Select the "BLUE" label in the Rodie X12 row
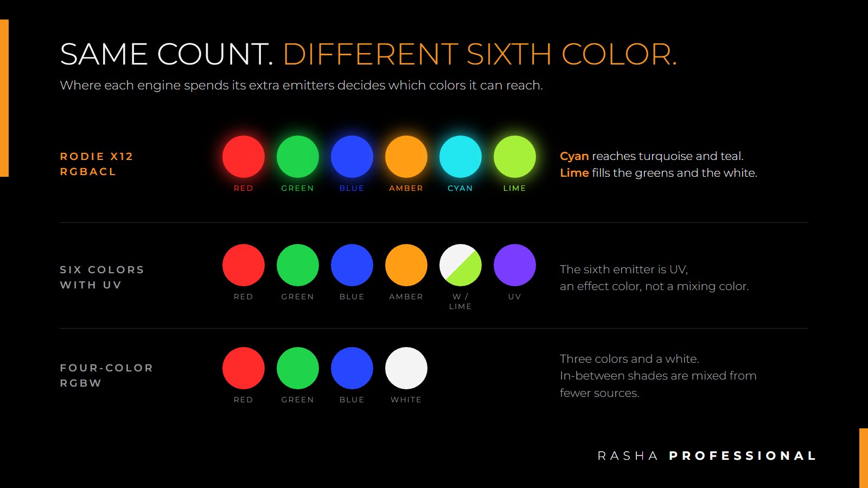The image size is (868, 488). tap(352, 188)
